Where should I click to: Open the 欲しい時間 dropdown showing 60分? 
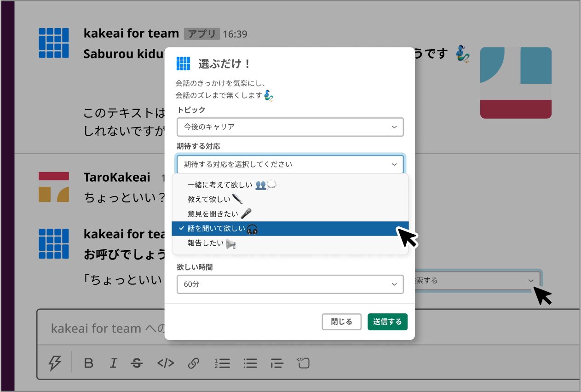pyautogui.click(x=290, y=284)
